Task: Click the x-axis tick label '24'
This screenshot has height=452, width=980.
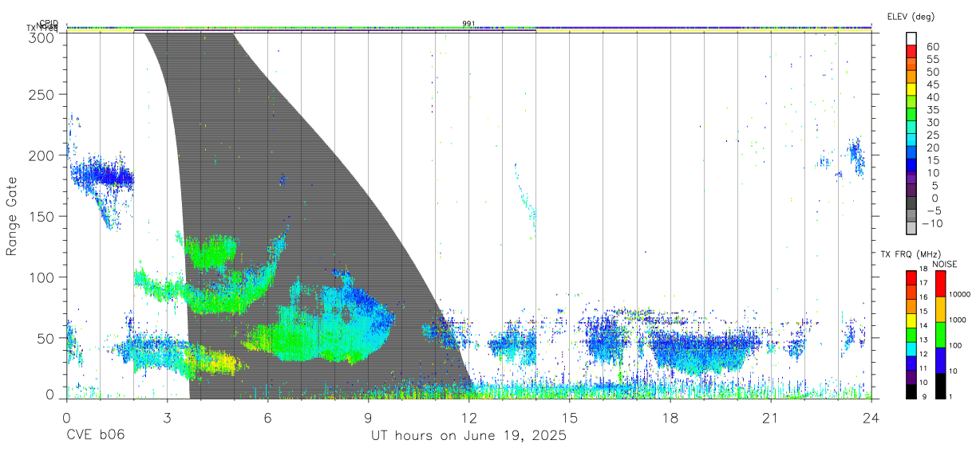Action: pos(871,418)
